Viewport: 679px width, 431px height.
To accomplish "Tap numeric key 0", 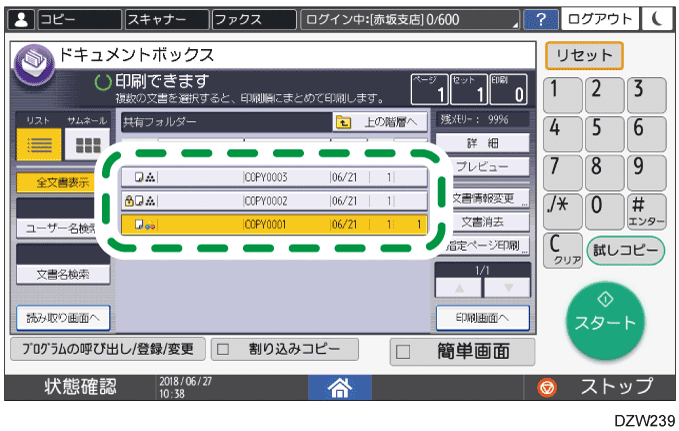I will pyautogui.click(x=605, y=211).
